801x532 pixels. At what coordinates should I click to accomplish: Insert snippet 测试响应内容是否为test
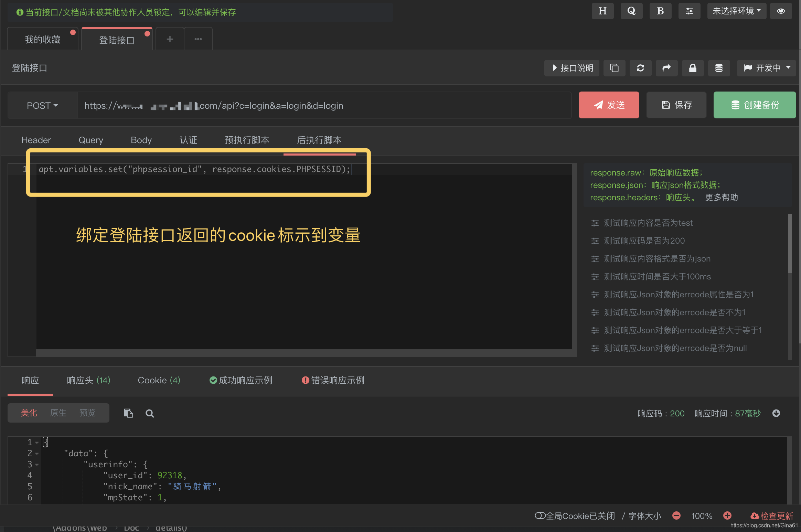pos(642,223)
